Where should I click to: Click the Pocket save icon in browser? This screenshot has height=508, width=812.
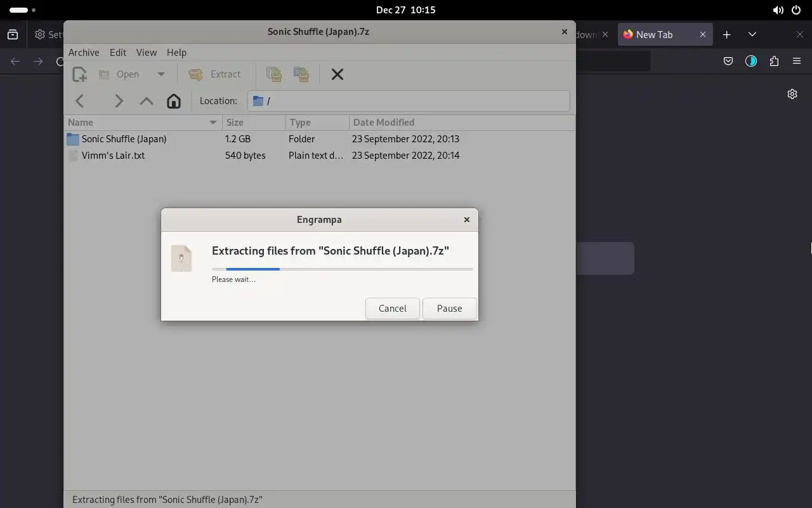728,61
